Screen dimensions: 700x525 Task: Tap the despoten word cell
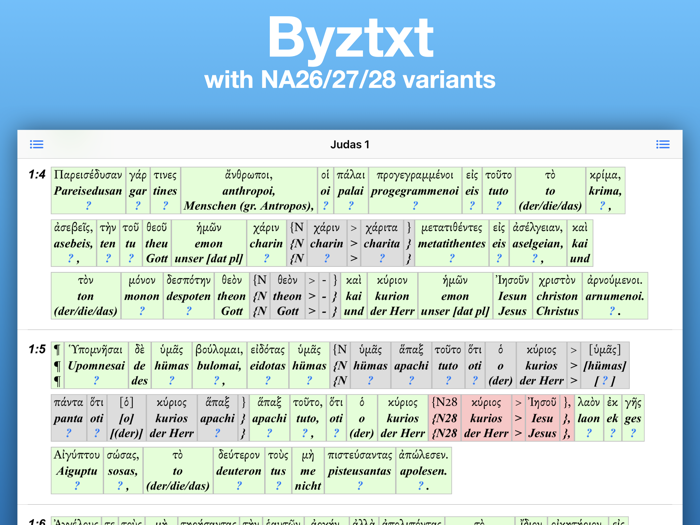(x=188, y=296)
